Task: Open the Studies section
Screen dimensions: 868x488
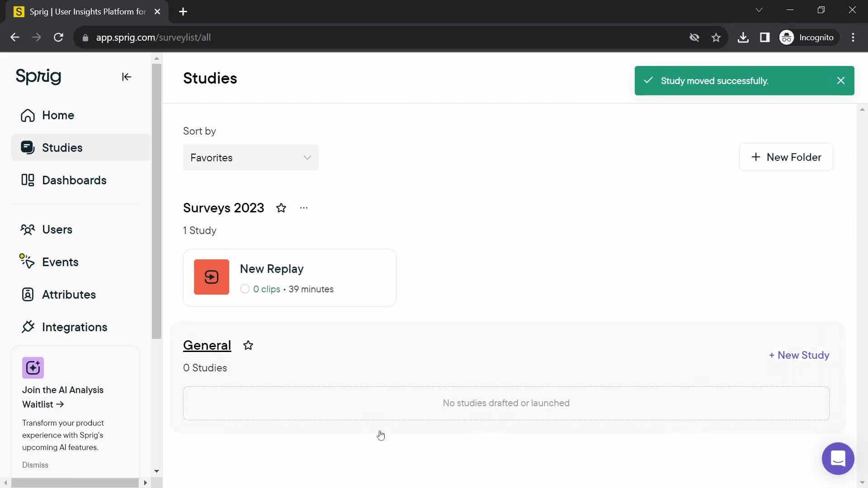Action: point(62,148)
